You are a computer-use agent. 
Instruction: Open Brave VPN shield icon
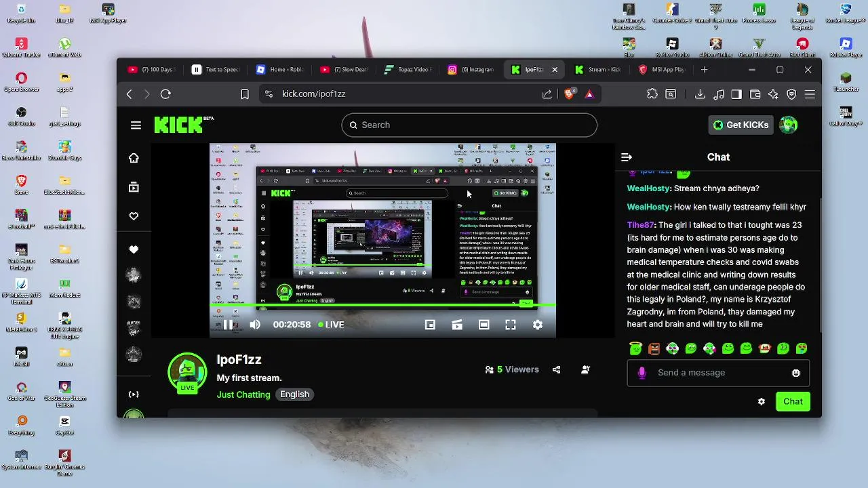tap(791, 94)
